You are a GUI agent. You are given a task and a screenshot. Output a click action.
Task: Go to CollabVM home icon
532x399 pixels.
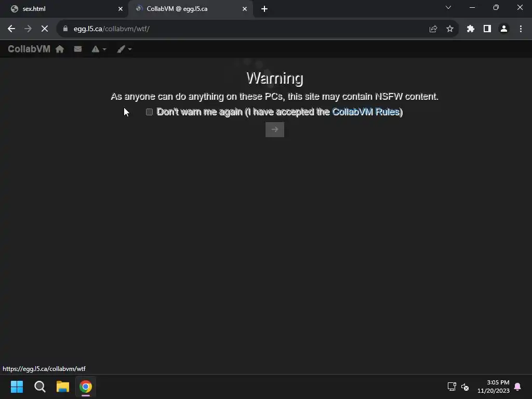point(60,49)
